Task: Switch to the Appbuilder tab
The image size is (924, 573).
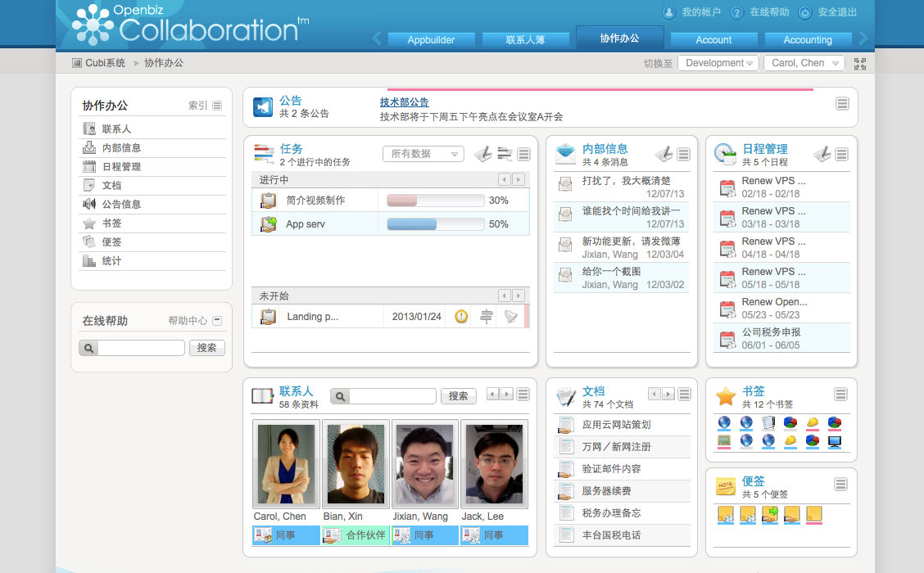Action: coord(431,40)
